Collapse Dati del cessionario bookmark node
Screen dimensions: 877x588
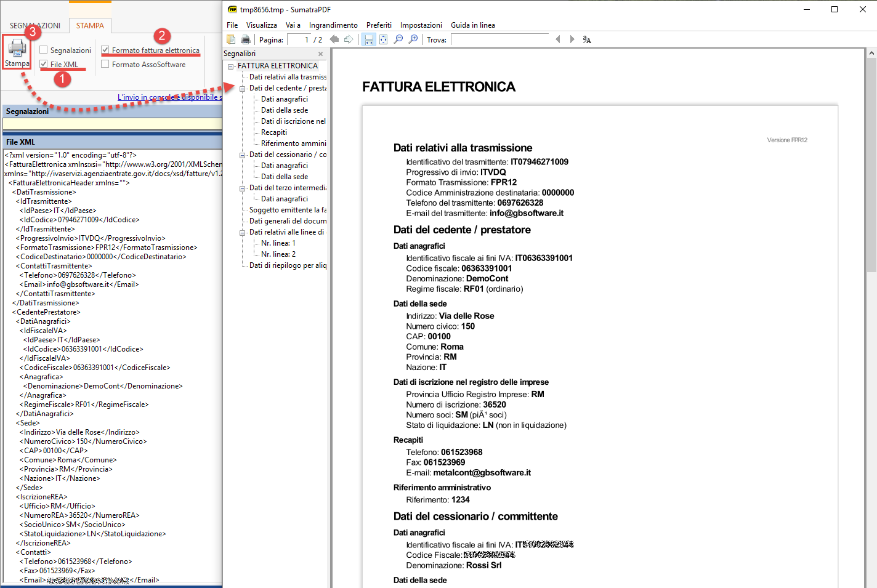[x=243, y=155]
